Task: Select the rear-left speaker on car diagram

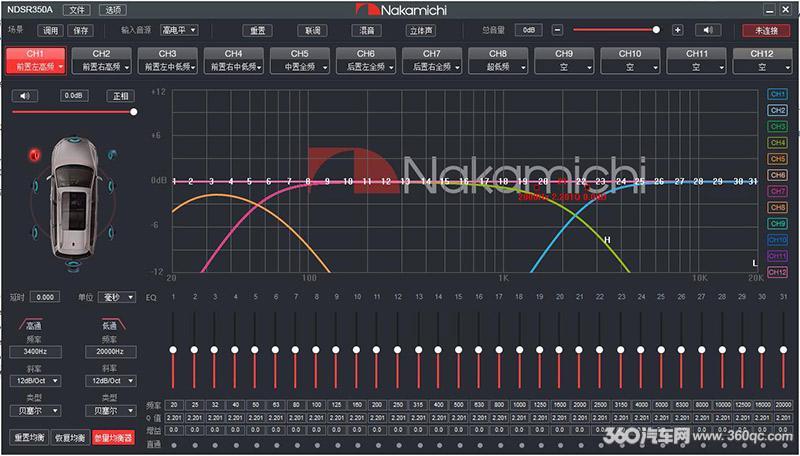Action: pos(35,233)
